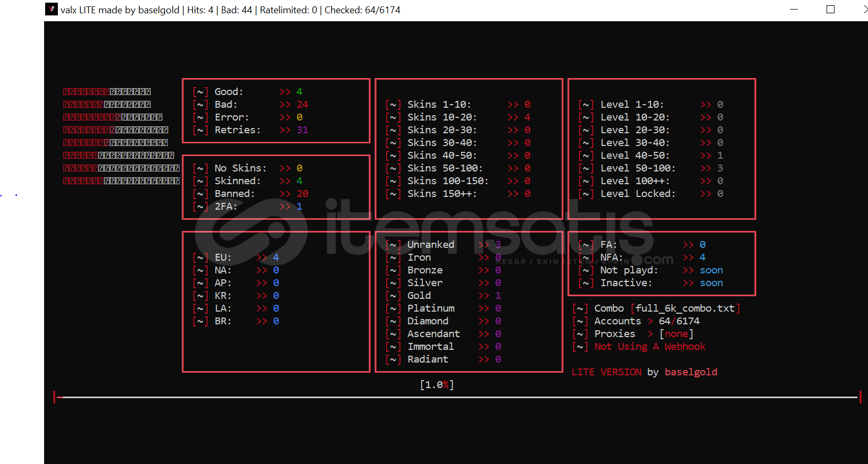Image resolution: width=868 pixels, height=464 pixels.
Task: Click the 'Skins 10-20:' label
Action: [442, 117]
